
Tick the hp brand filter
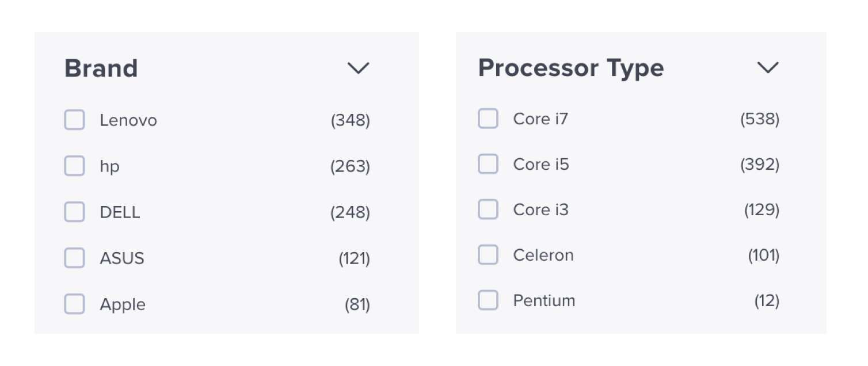74,166
